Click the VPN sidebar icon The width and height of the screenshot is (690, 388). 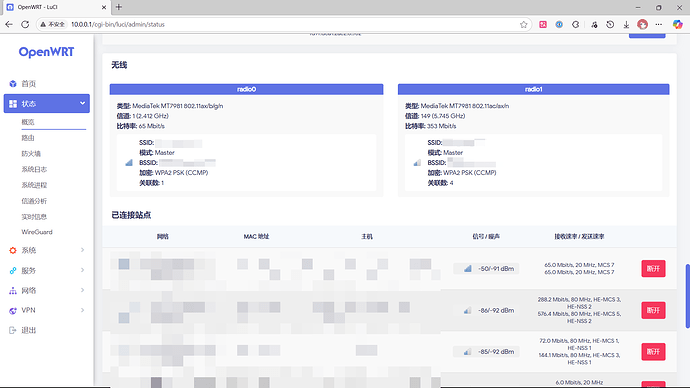tap(13, 310)
